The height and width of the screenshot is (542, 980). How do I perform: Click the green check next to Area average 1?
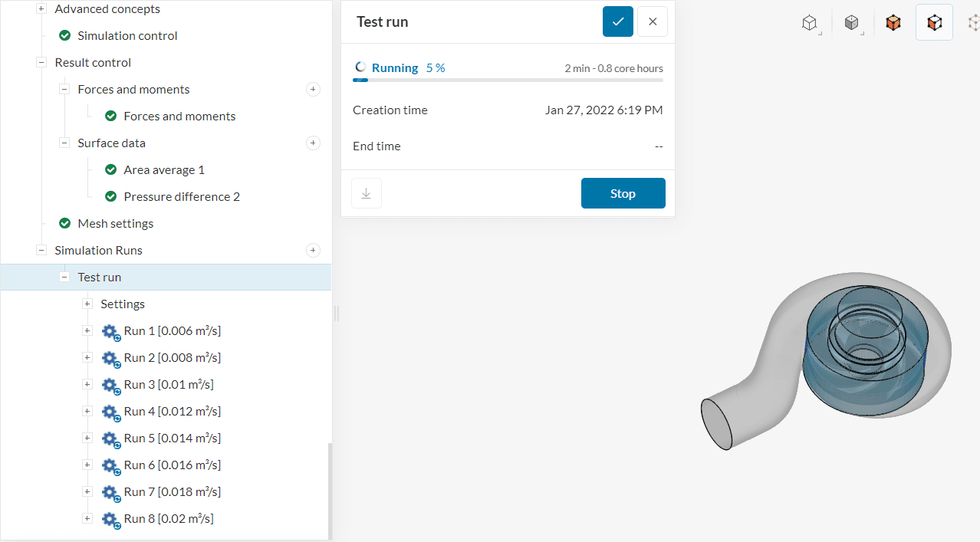coord(111,169)
